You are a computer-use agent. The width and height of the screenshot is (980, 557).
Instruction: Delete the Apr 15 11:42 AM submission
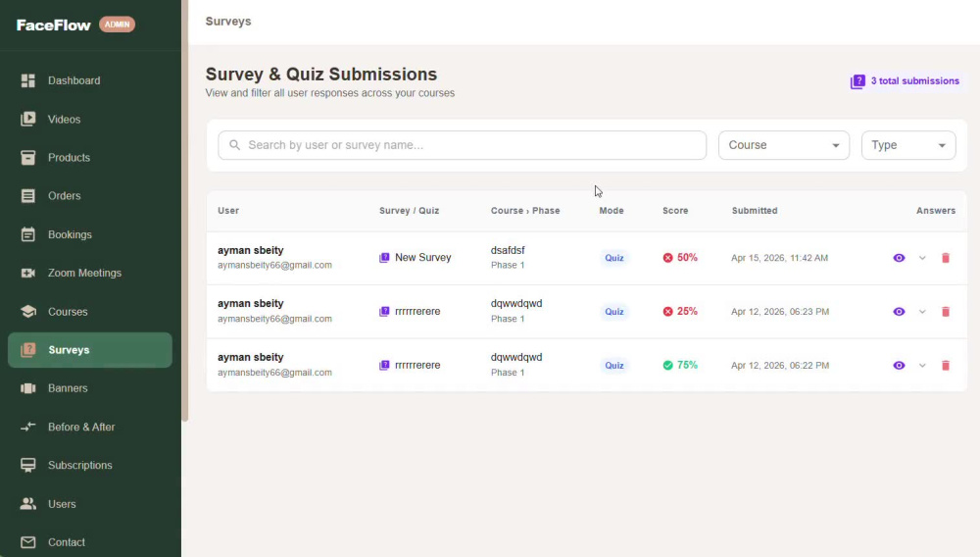(x=946, y=258)
